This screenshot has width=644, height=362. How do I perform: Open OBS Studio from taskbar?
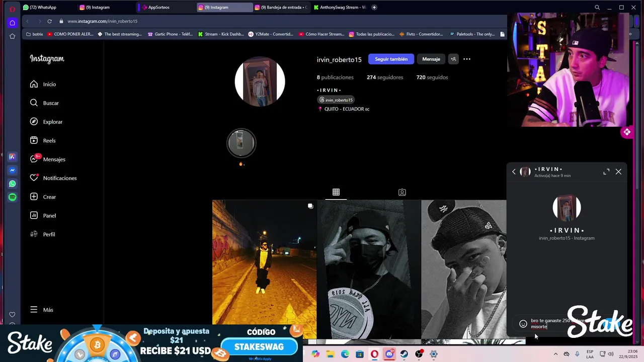pos(419,354)
